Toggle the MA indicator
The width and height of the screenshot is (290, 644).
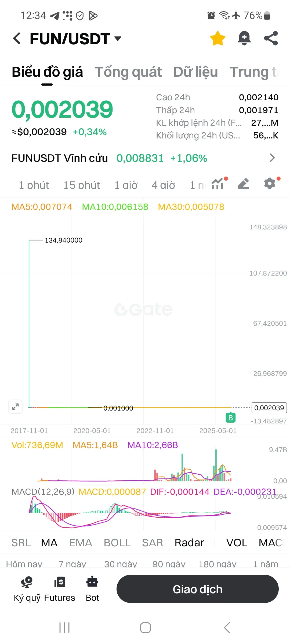[49, 543]
